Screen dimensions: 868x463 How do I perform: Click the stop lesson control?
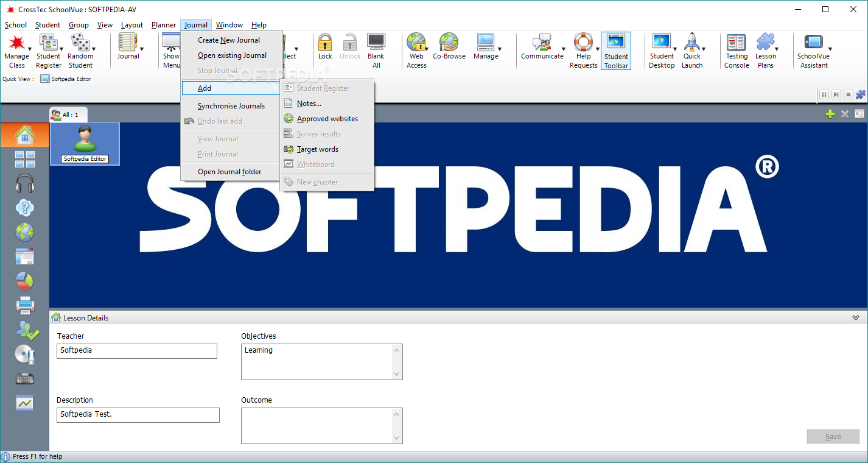[848, 94]
